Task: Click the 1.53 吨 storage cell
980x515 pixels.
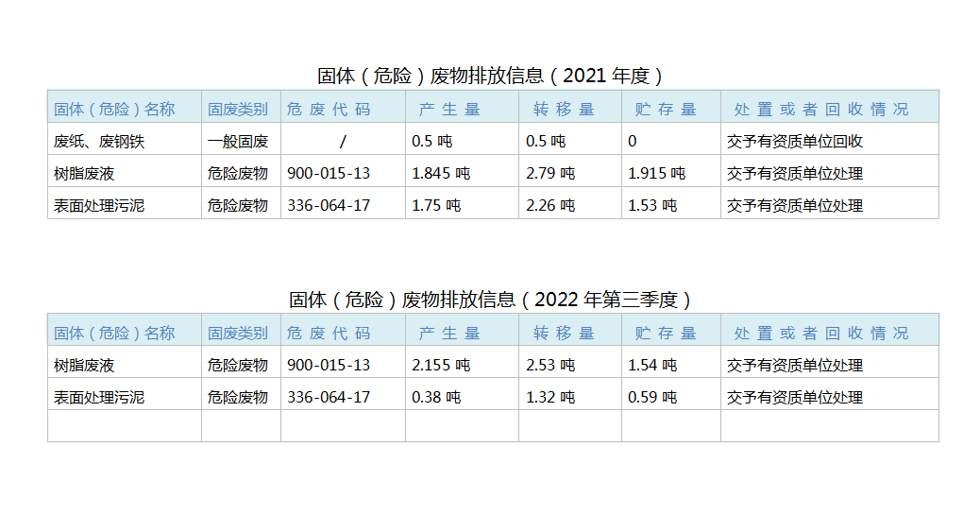Action: click(x=652, y=205)
